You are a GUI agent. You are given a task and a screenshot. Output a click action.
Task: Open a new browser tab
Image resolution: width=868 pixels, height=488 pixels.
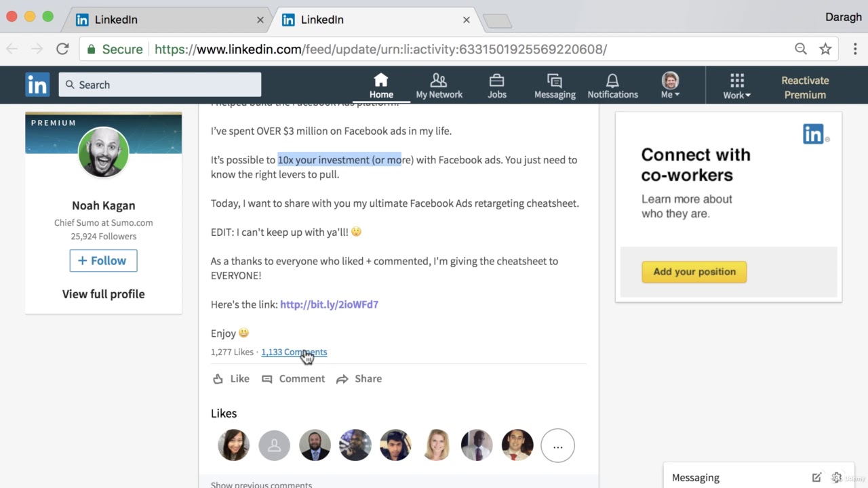498,22
